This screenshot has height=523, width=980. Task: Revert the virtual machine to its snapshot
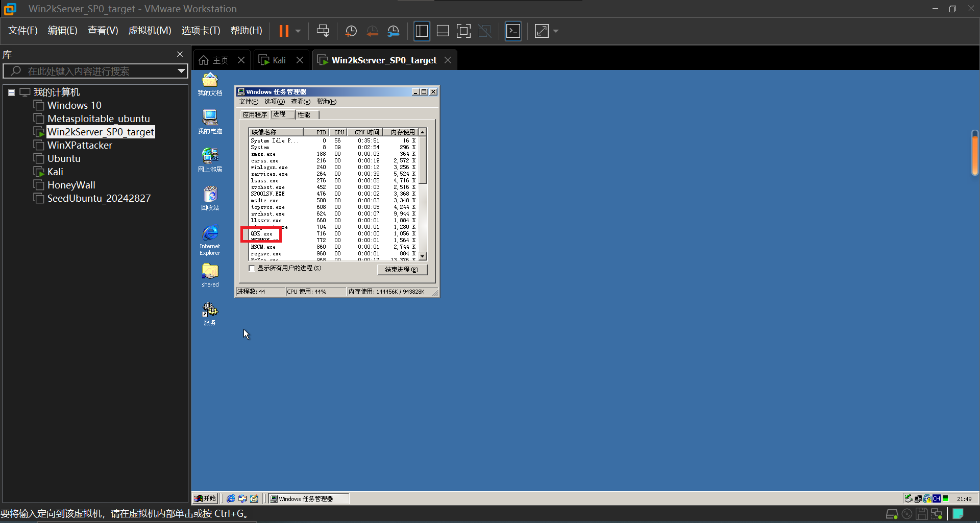click(x=373, y=31)
